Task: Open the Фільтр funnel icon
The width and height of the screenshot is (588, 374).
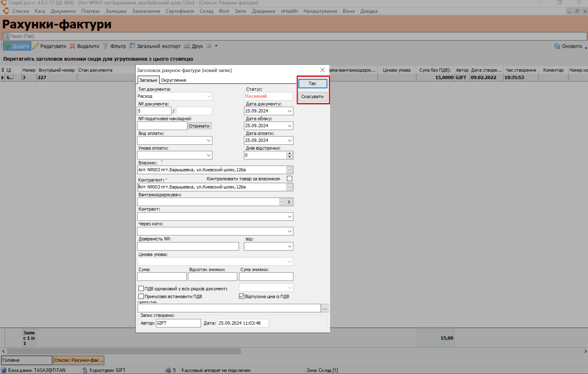Action: coord(105,46)
